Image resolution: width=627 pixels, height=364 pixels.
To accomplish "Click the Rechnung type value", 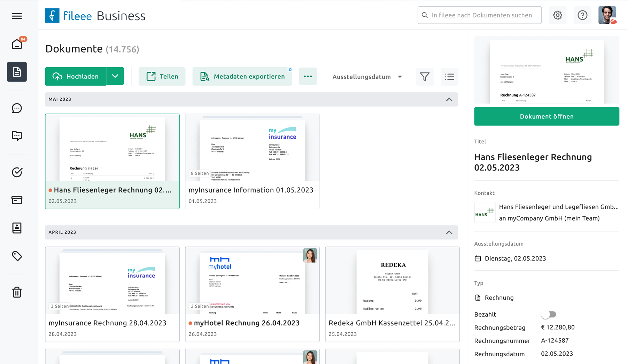I will pyautogui.click(x=499, y=298).
